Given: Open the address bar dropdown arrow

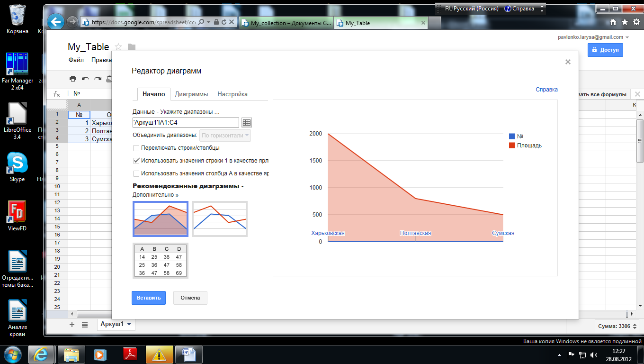Looking at the screenshot, I should pyautogui.click(x=209, y=22).
